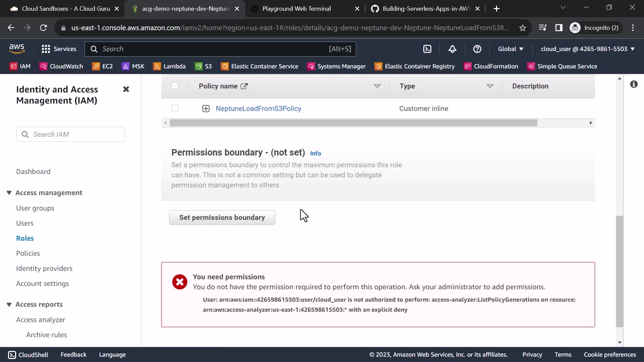Open the Global region dropdown
This screenshot has height=362, width=644.
511,49
